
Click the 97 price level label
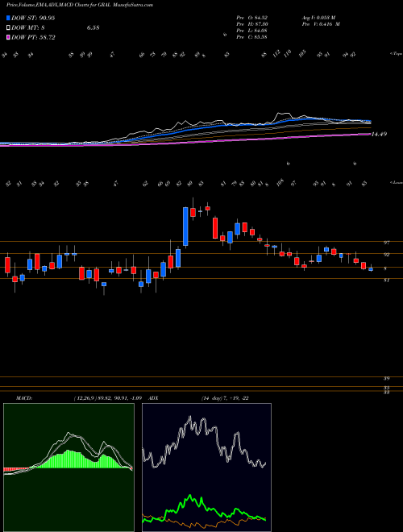pos(386,243)
